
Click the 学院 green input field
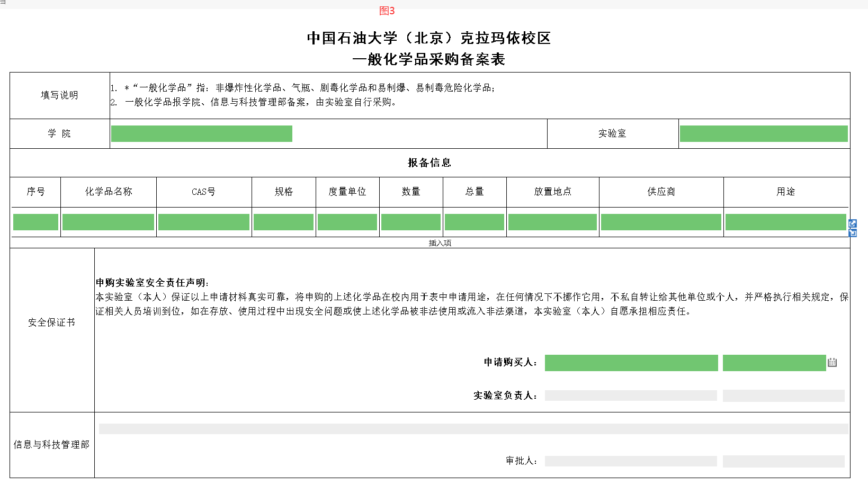tap(201, 134)
